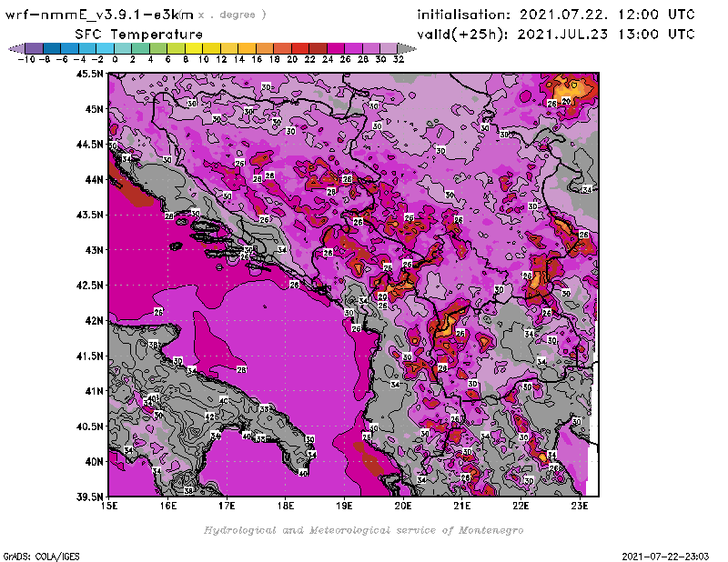Click the '16E' longitude label
The height and width of the screenshot is (562, 728).
(x=168, y=506)
